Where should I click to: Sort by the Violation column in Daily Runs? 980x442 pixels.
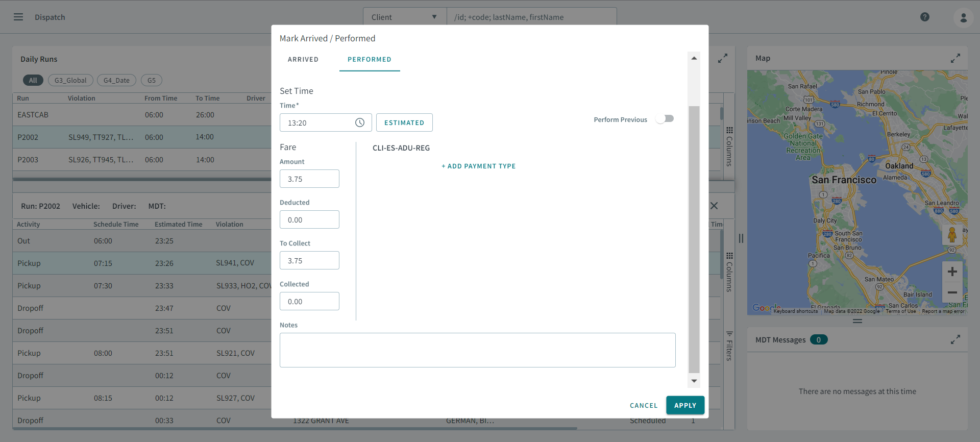[82, 98]
